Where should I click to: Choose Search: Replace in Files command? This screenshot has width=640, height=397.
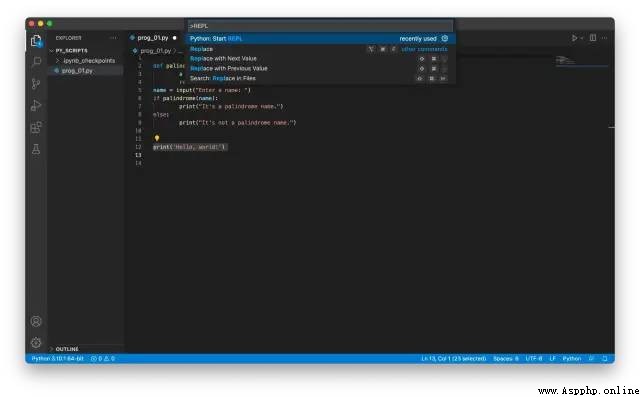click(x=321, y=78)
